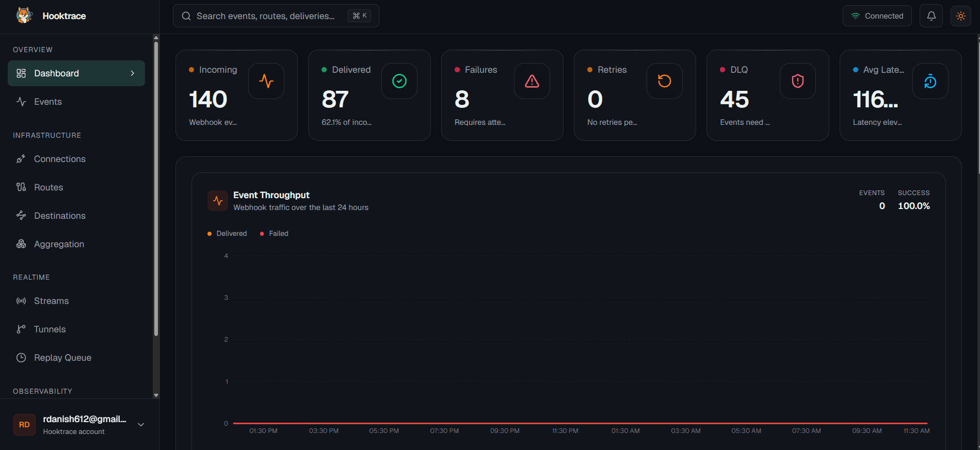Image resolution: width=980 pixels, height=450 pixels.
Task: Click the search magnifier icon
Action: (186, 16)
